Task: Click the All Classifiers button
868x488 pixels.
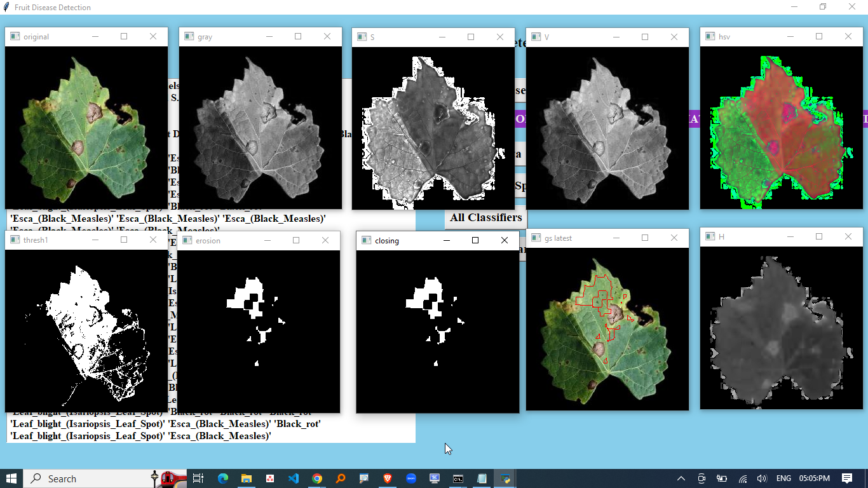Action: (485, 217)
